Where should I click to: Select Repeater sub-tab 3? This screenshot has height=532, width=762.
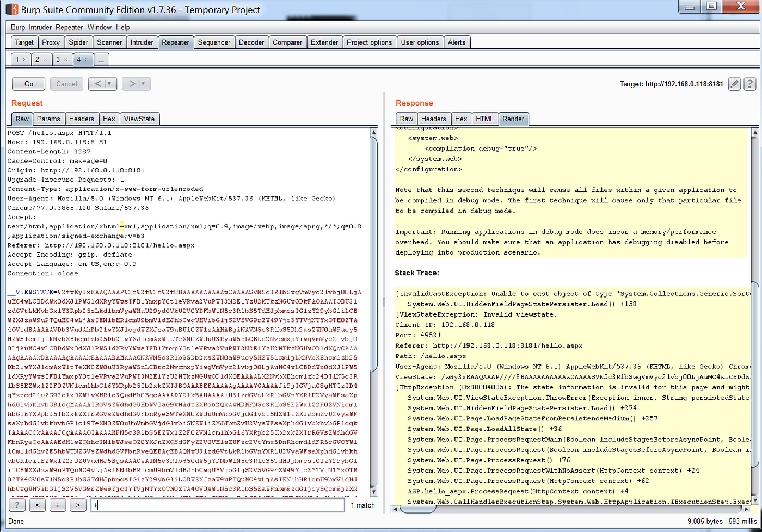57,59
